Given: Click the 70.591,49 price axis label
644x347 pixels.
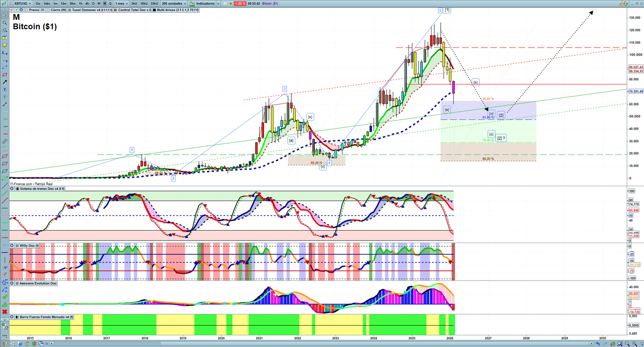Looking at the screenshot, I should pyautogui.click(x=636, y=91).
